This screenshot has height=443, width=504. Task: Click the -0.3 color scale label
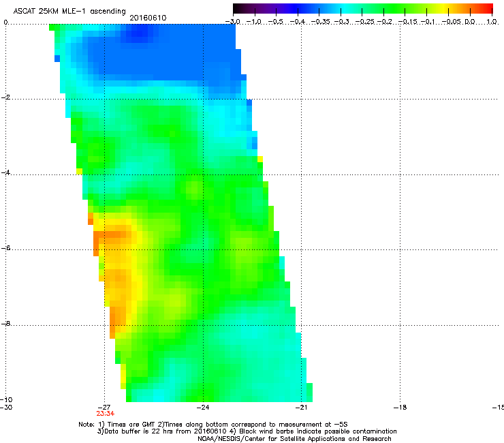pos(342,22)
